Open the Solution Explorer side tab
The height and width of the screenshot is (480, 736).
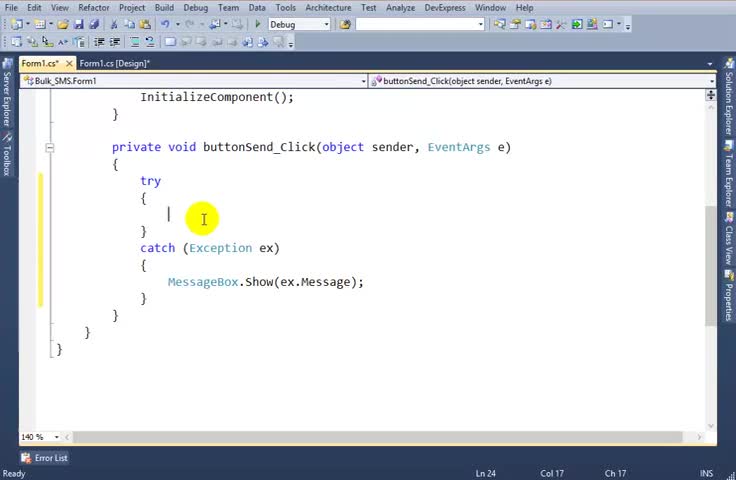[x=729, y=98]
